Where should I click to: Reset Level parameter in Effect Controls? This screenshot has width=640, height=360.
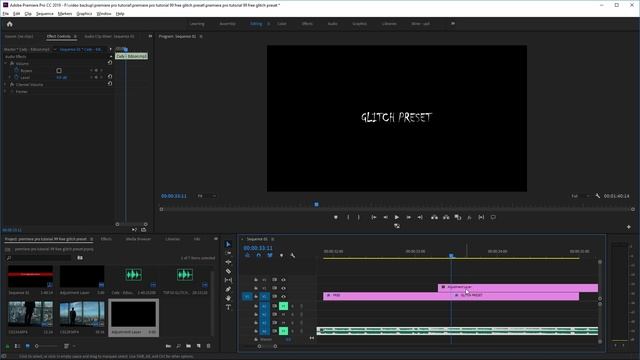(110, 77)
